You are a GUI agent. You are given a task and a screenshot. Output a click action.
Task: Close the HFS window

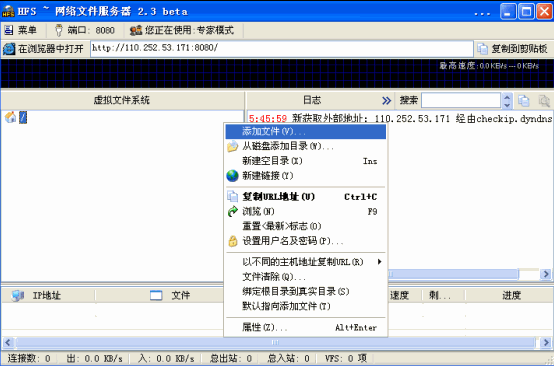(544, 12)
